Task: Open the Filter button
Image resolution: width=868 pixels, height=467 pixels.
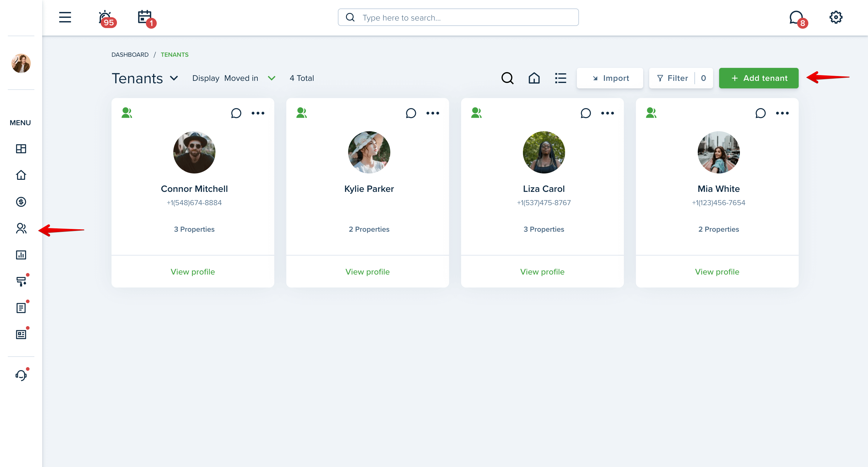Action: pos(681,78)
